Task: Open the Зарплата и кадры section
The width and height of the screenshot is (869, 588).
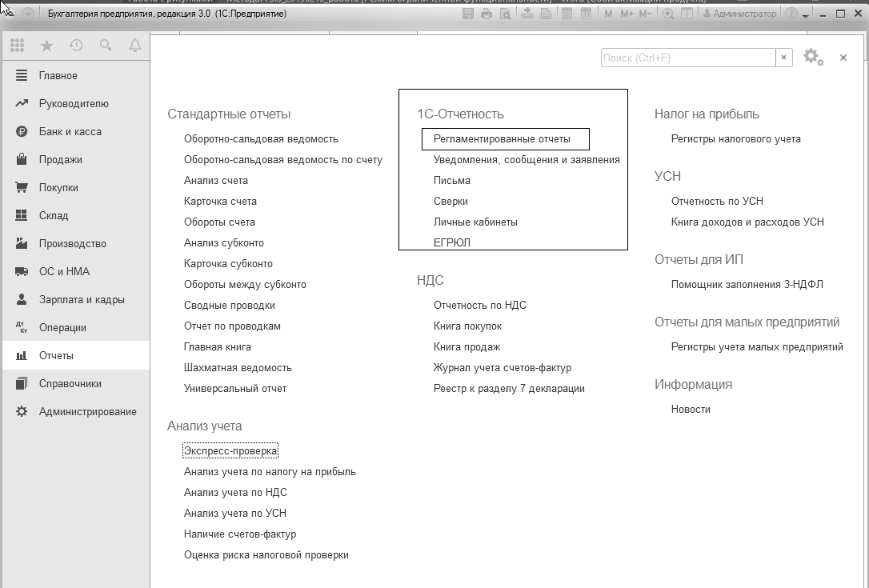Action: pyautogui.click(x=75, y=300)
